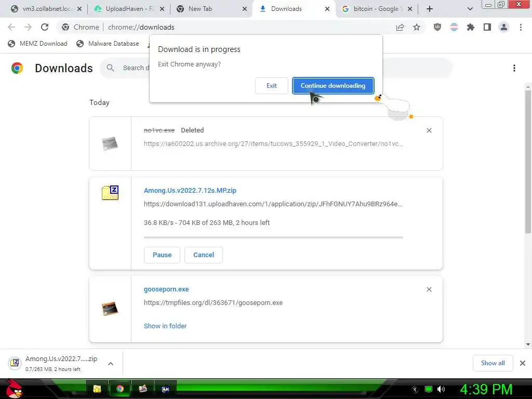Toggle the side panel icon
532x399 pixels.
click(x=487, y=27)
